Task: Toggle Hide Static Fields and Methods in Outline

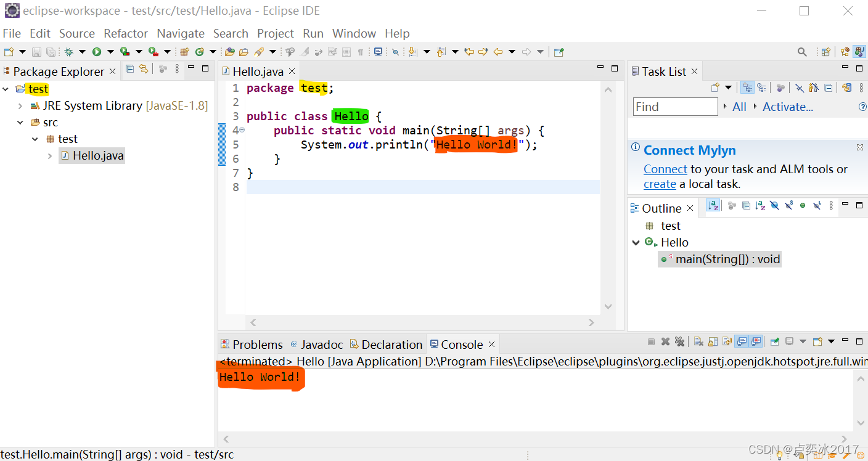Action: 788,206
